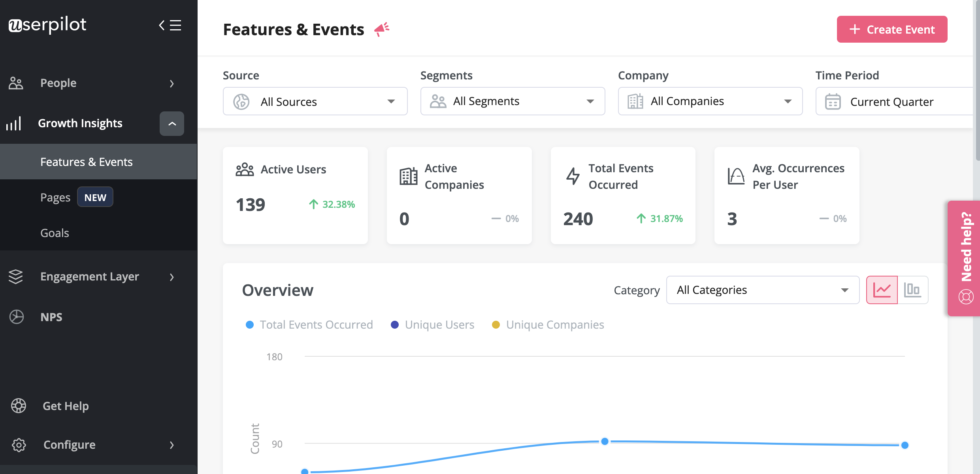Select the Pages NEW tab
The height and width of the screenshot is (474, 980).
click(x=75, y=197)
